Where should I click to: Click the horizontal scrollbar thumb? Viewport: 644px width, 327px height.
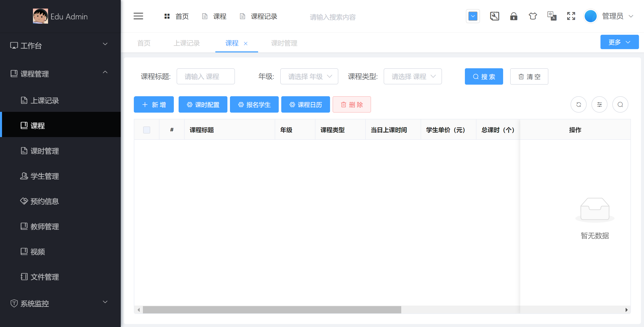[x=272, y=310]
